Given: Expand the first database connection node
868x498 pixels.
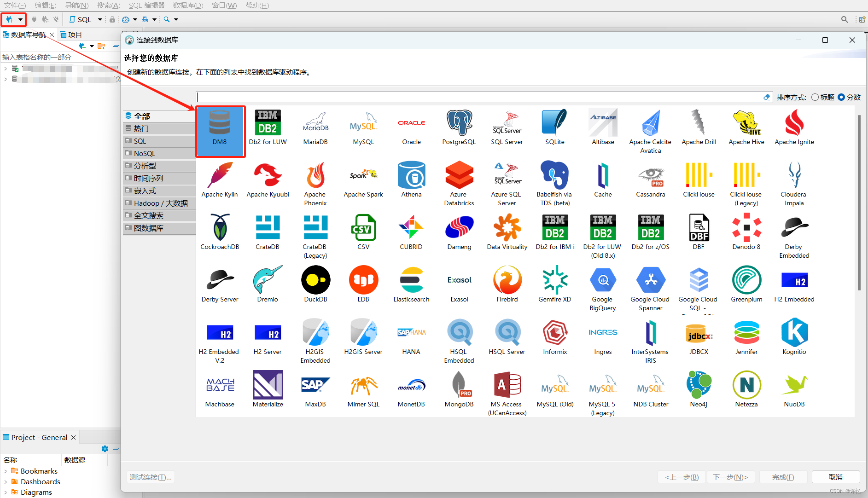Looking at the screenshot, I should (x=5, y=69).
